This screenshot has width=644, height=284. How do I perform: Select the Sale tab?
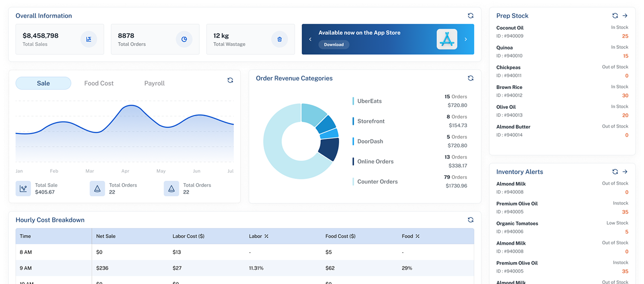pyautogui.click(x=43, y=83)
